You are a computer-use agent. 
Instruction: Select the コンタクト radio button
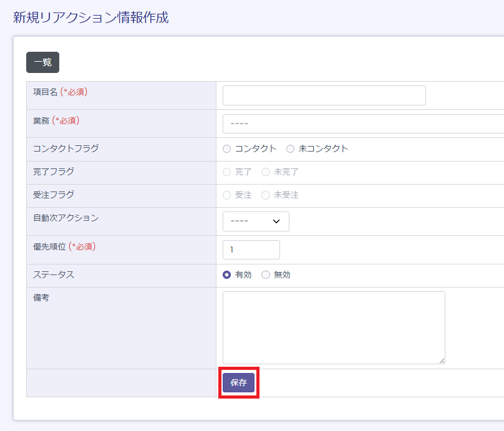[x=227, y=148]
